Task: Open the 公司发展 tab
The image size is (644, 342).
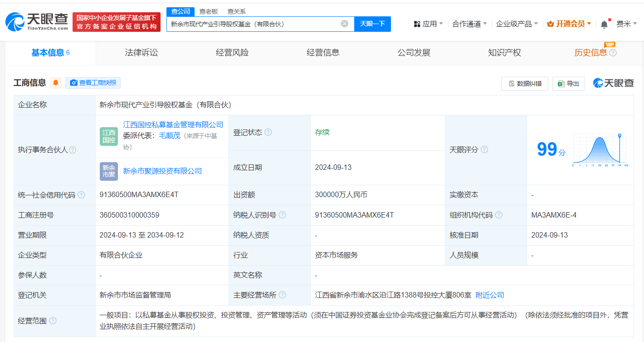Action: (414, 53)
